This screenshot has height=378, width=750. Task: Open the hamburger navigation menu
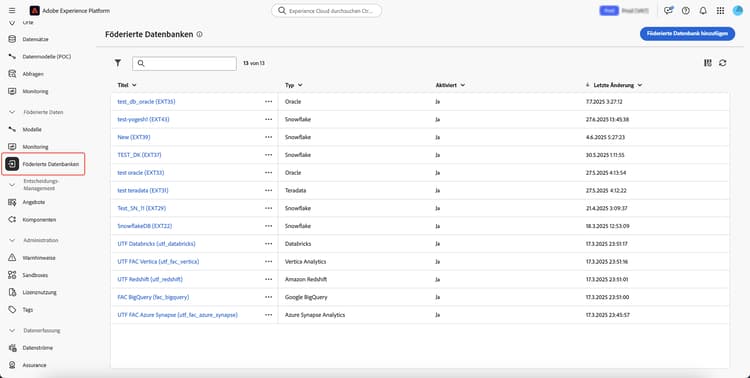tap(12, 11)
